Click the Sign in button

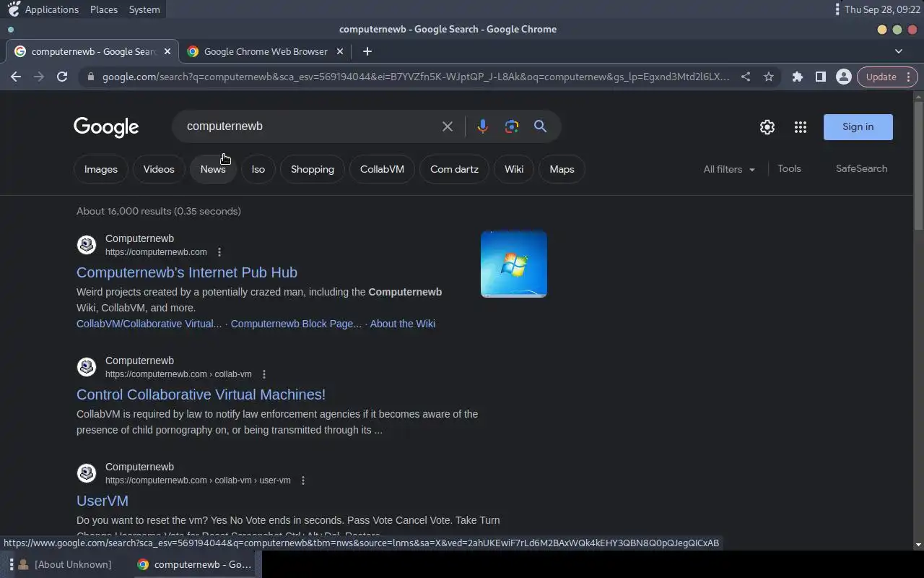858,127
